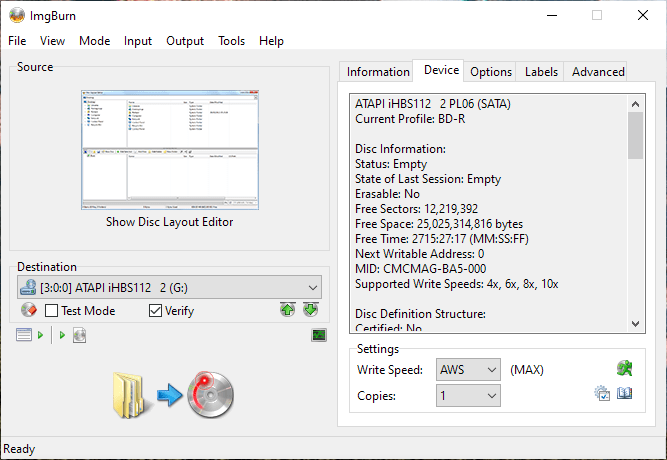This screenshot has width=667, height=460.
Task: Open the Output menu
Action: pyautogui.click(x=185, y=41)
